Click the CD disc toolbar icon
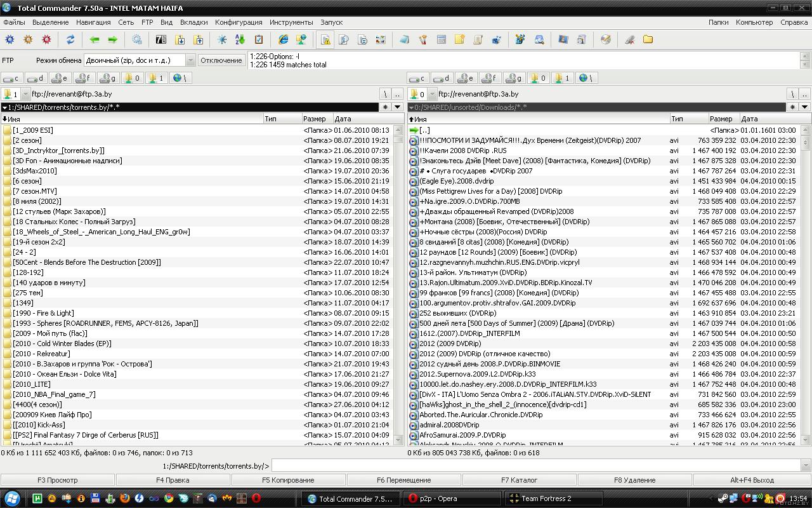812x508 pixels. pyautogui.click(x=606, y=39)
